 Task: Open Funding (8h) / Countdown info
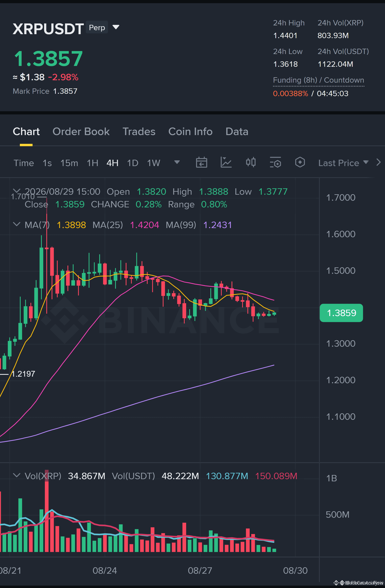318,80
